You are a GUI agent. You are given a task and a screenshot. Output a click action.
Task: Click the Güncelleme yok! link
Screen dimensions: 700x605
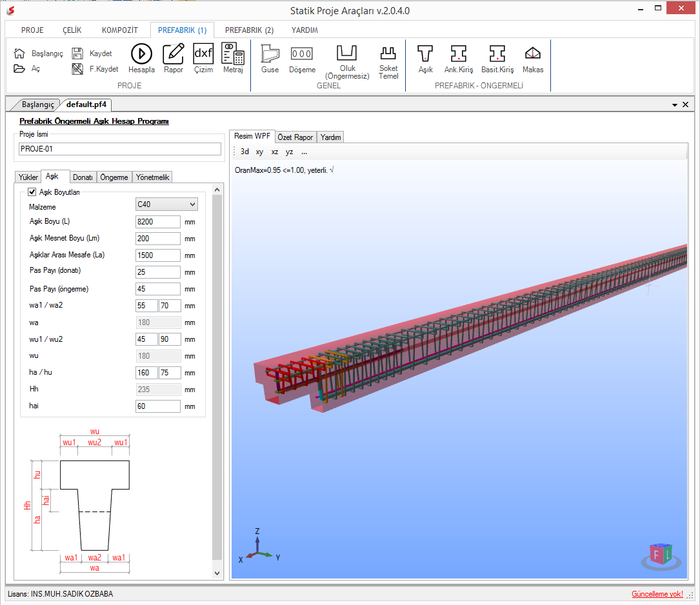pyautogui.click(x=657, y=594)
